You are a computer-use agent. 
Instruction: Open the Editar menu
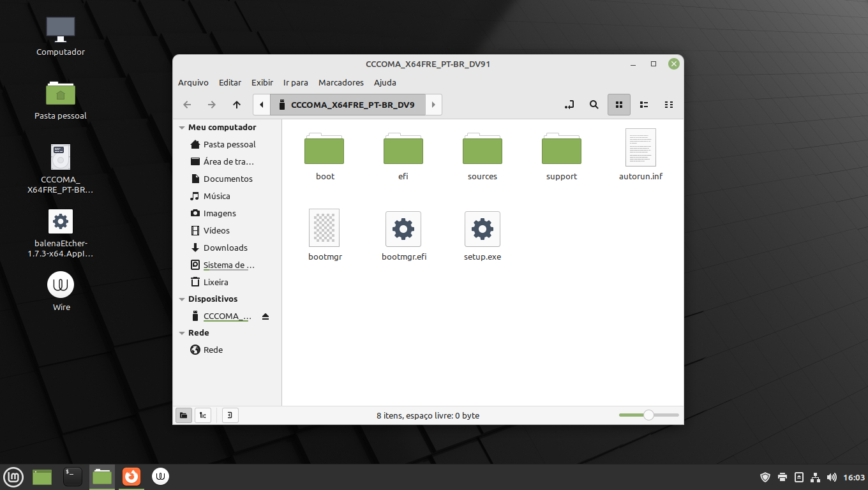click(x=230, y=82)
